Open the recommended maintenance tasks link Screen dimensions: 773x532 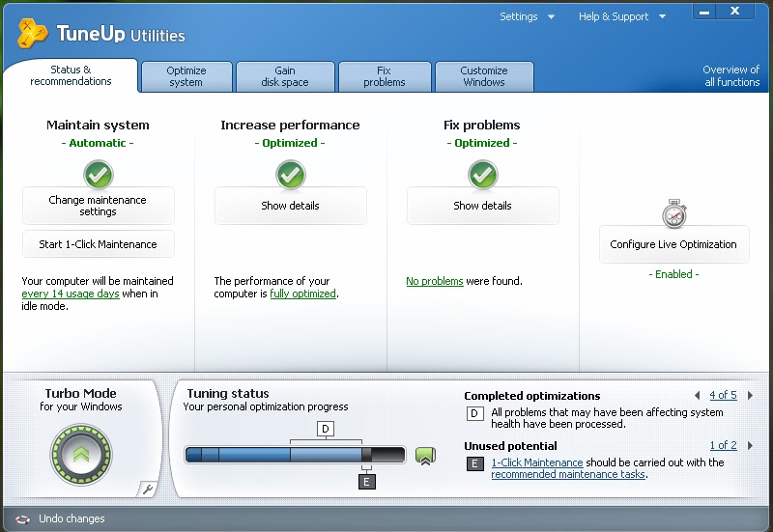[x=568, y=474]
